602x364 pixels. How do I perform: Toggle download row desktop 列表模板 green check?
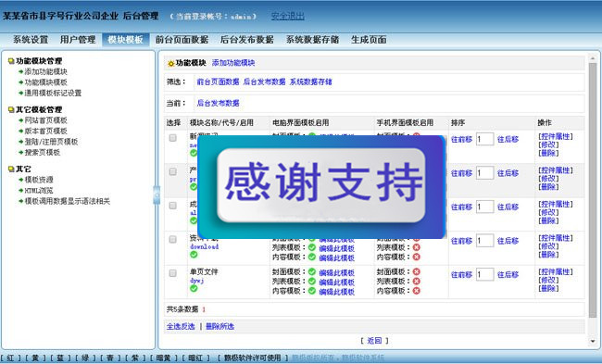[x=312, y=247]
